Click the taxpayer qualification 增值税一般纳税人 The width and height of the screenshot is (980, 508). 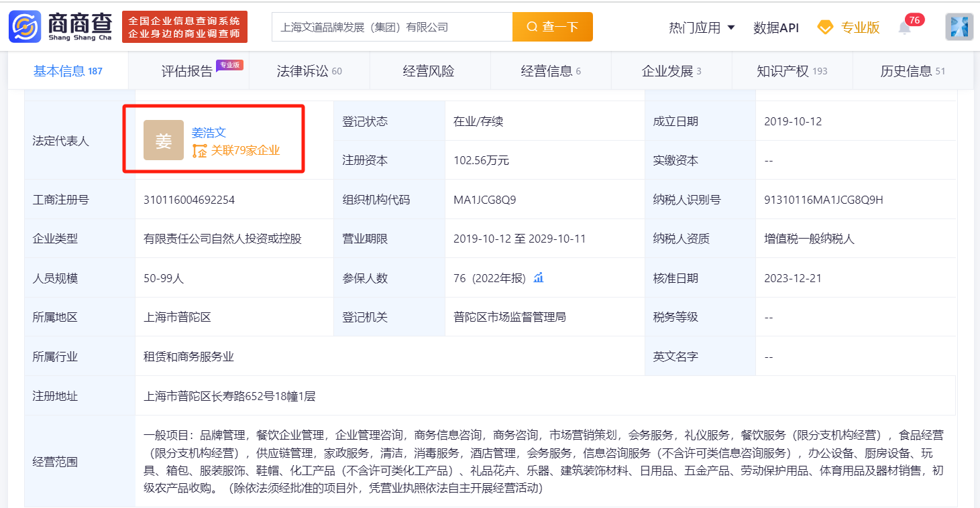pyautogui.click(x=809, y=239)
